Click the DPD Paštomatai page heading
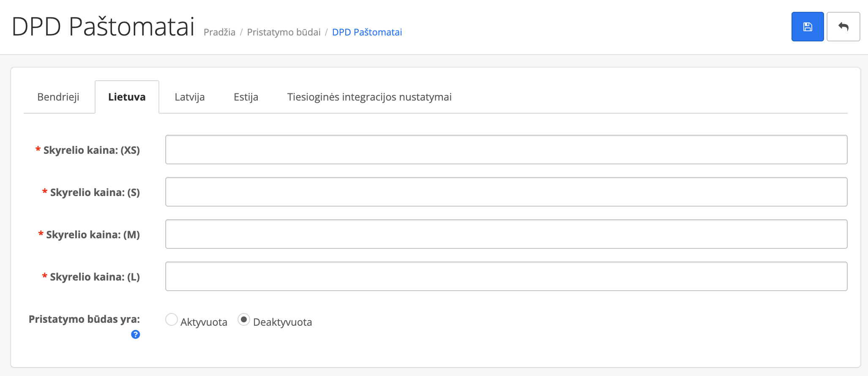The width and height of the screenshot is (868, 376). coord(103,27)
